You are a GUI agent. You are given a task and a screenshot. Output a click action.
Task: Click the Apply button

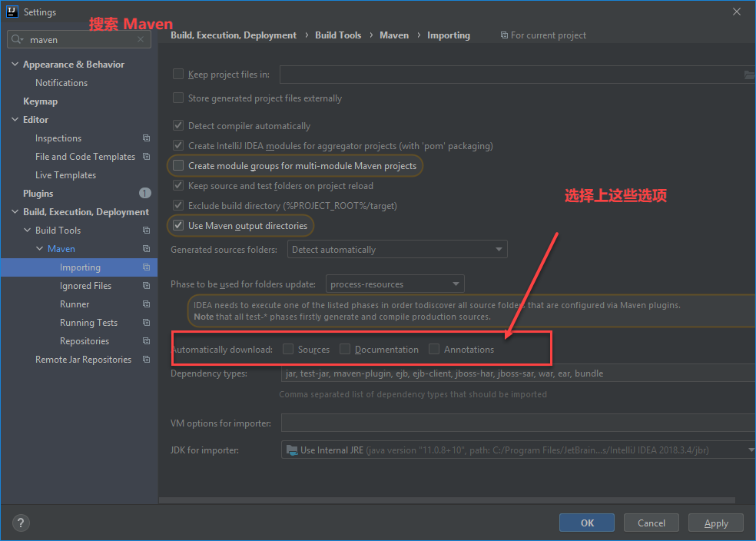pyautogui.click(x=716, y=523)
